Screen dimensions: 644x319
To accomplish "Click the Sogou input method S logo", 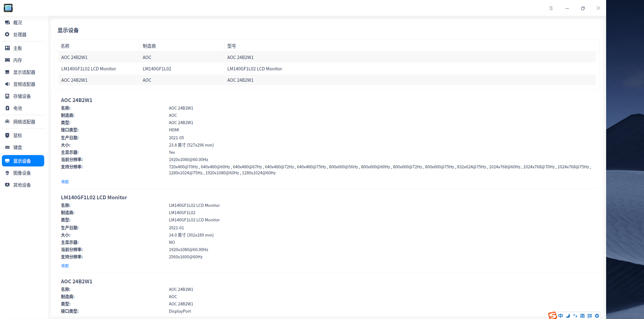I will [x=552, y=316].
